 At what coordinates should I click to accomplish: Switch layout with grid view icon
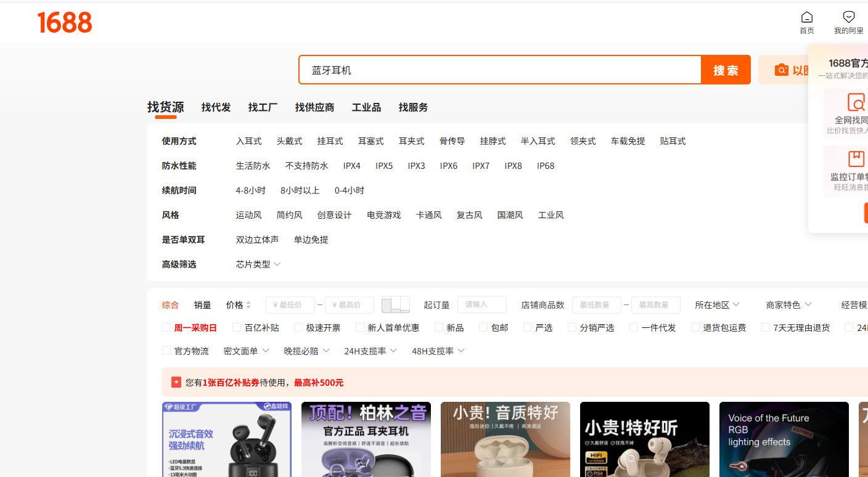(396, 304)
